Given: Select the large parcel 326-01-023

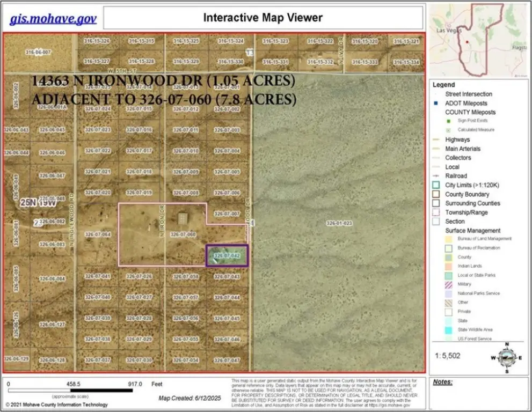Looking at the screenshot, I should (x=339, y=222).
